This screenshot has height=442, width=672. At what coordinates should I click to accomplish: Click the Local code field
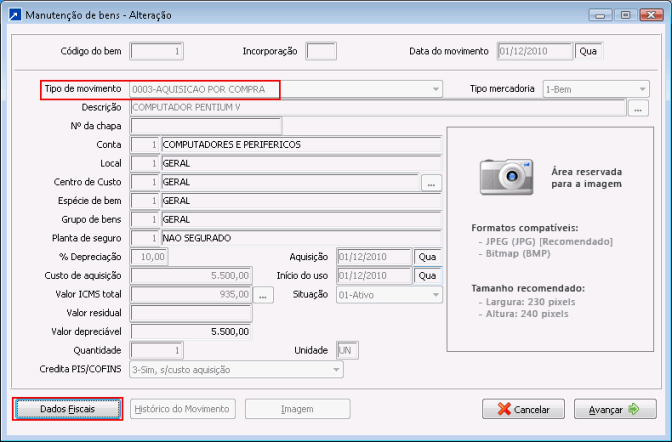pyautogui.click(x=145, y=163)
